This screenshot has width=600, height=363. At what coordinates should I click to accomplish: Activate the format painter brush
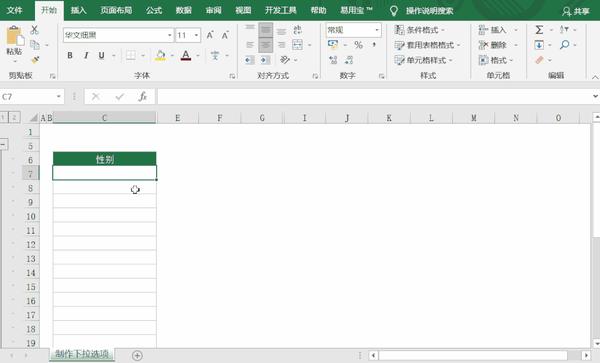pos(35,59)
